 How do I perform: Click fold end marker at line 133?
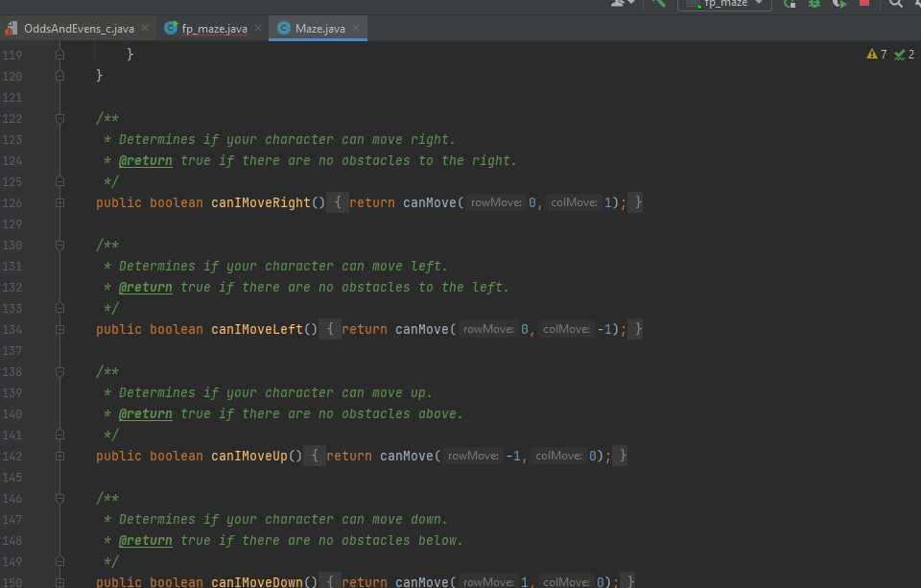59,308
